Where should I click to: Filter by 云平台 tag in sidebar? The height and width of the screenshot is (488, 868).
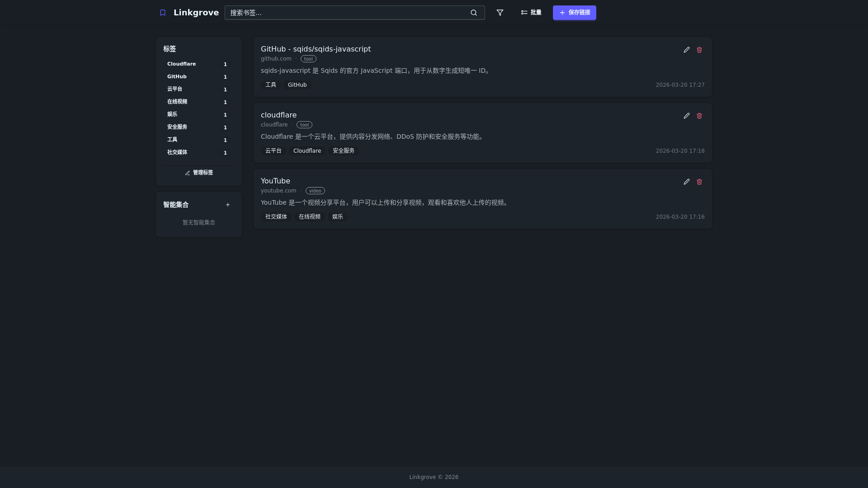coord(199,89)
